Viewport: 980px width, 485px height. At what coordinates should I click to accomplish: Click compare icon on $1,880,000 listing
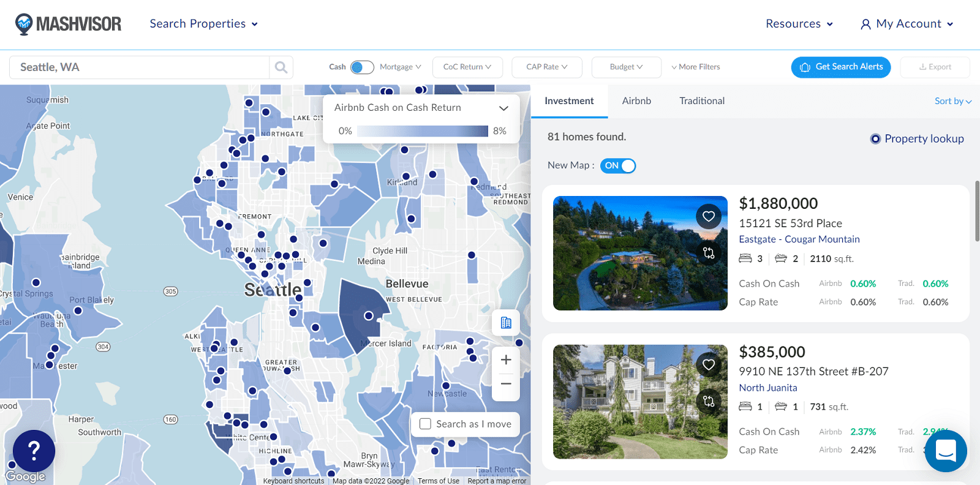(709, 252)
